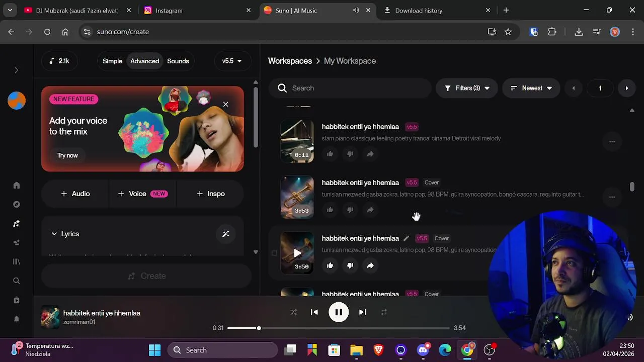
Task: Expand the collapsed left sidebar chevron
Action: point(16,70)
